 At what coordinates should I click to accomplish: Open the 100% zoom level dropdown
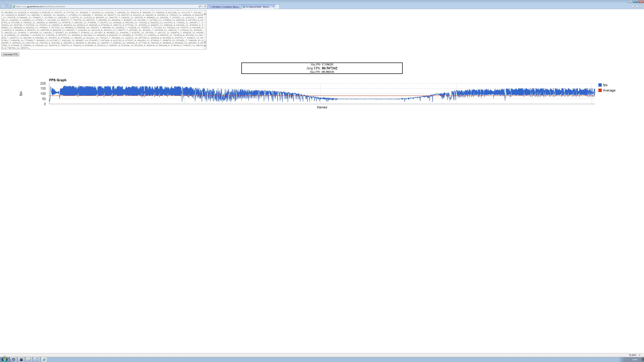(639, 355)
